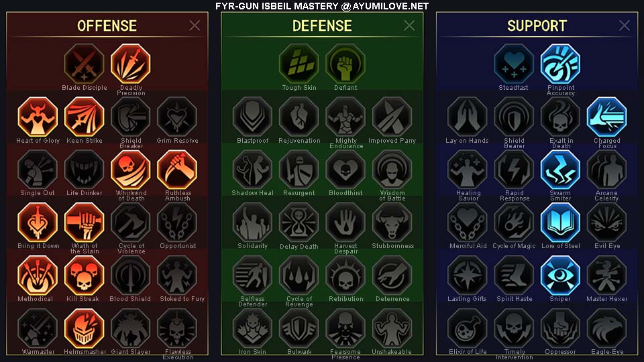Select the Bulwark shield mastery
This screenshot has width=644, height=362.
[x=299, y=328]
